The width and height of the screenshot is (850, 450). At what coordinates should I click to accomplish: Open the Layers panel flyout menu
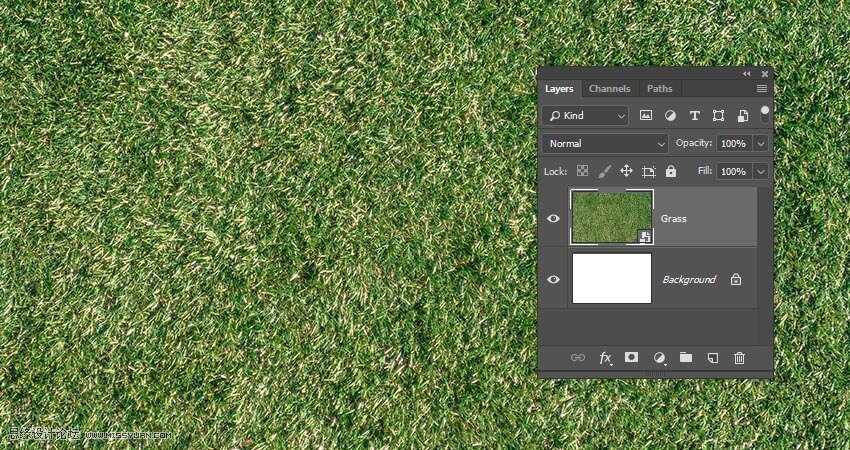(x=762, y=89)
